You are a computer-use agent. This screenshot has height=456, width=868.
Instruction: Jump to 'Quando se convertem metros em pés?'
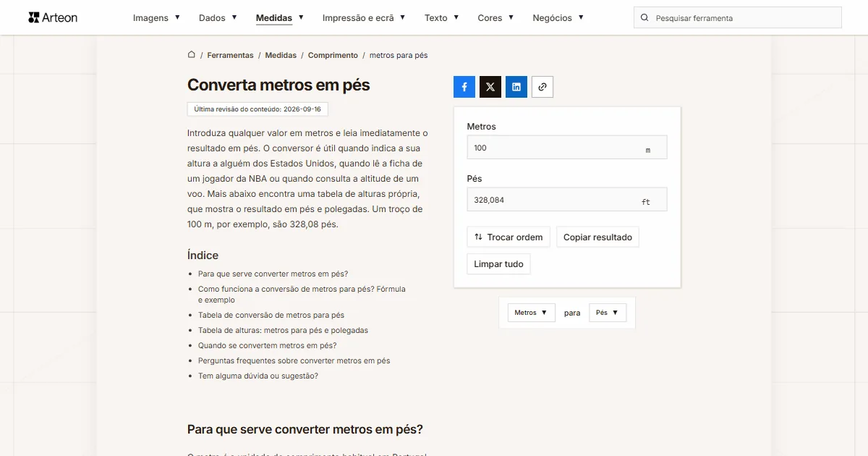(x=267, y=346)
